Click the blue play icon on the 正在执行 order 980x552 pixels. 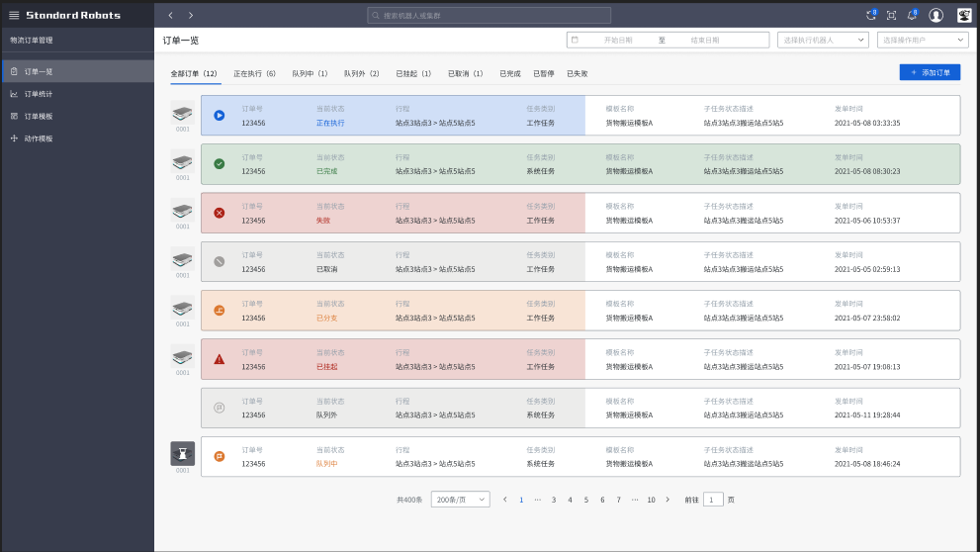(220, 115)
